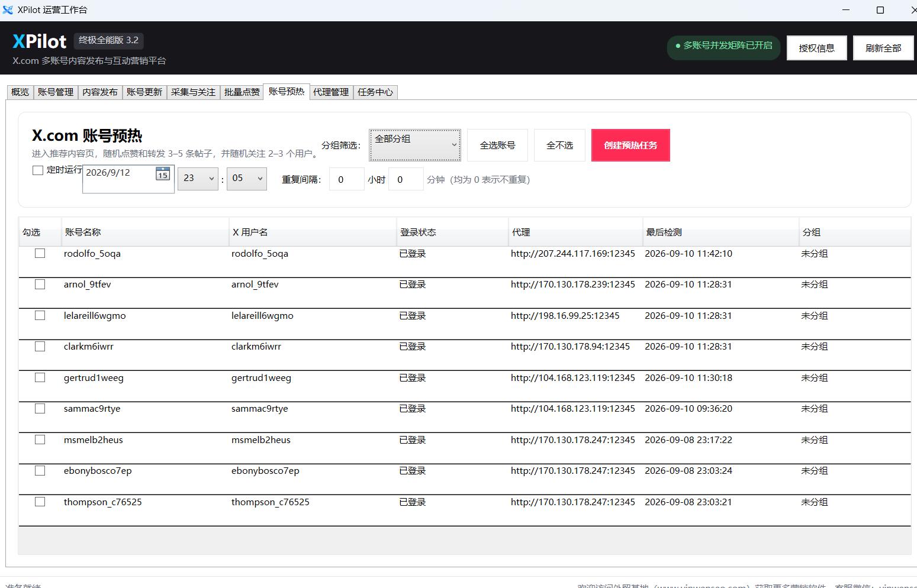Click the X 用户名 cell gertrud1weeg
Screen dimensions: 917x588
click(x=261, y=378)
